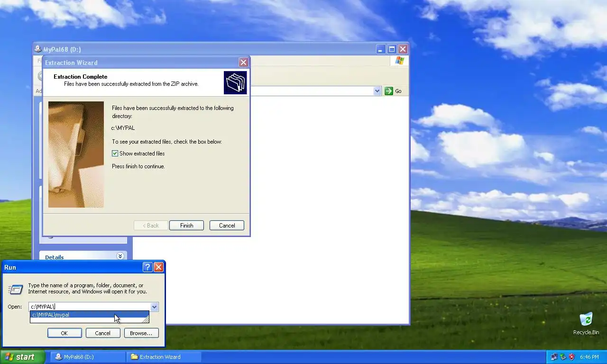Viewport: 607px width, 364px height.
Task: Minimize the MyPal68 (D:) window
Action: coord(381,49)
